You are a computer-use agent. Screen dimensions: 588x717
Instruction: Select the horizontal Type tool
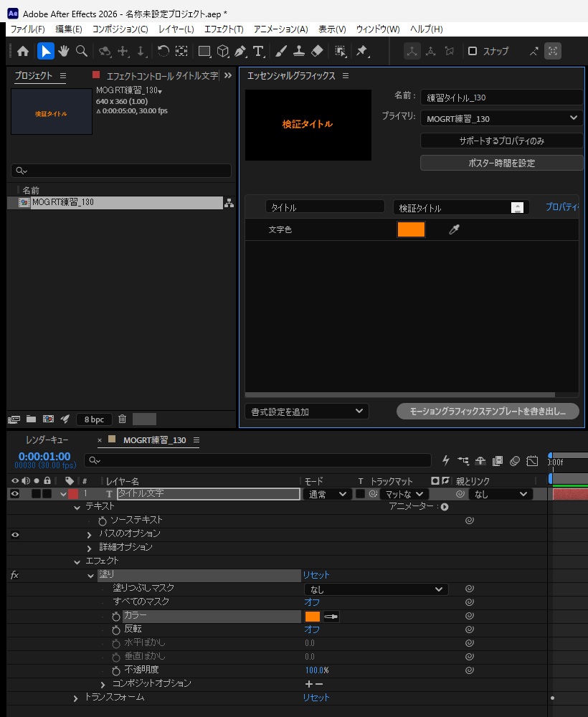click(258, 51)
